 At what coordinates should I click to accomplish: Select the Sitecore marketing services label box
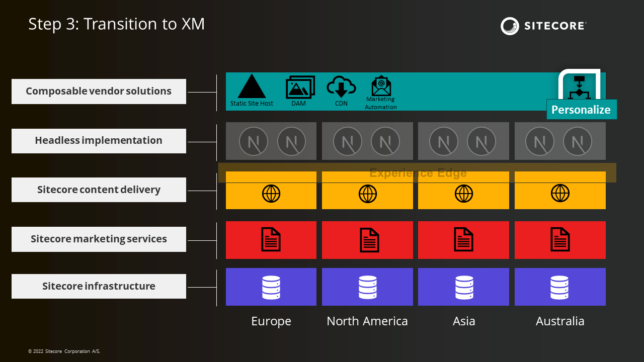pos(99,239)
